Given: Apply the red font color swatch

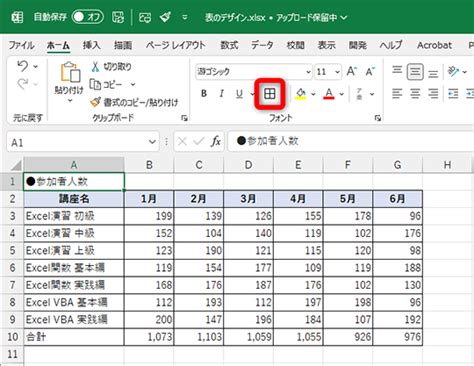Looking at the screenshot, I should click(329, 94).
